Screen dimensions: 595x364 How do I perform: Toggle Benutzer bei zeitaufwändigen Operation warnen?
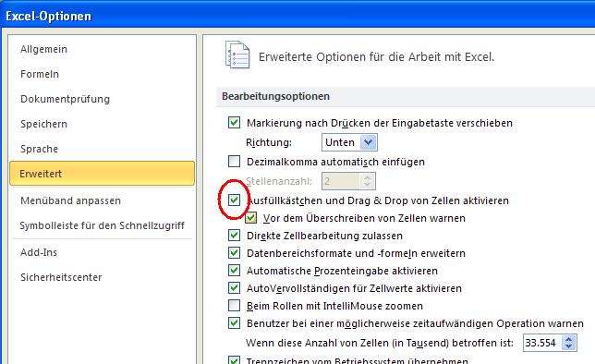pyautogui.click(x=234, y=323)
